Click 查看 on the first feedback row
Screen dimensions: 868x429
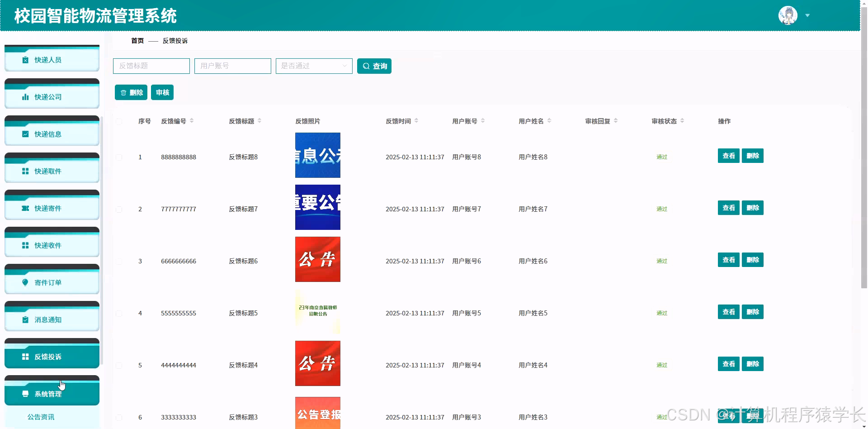[728, 156]
